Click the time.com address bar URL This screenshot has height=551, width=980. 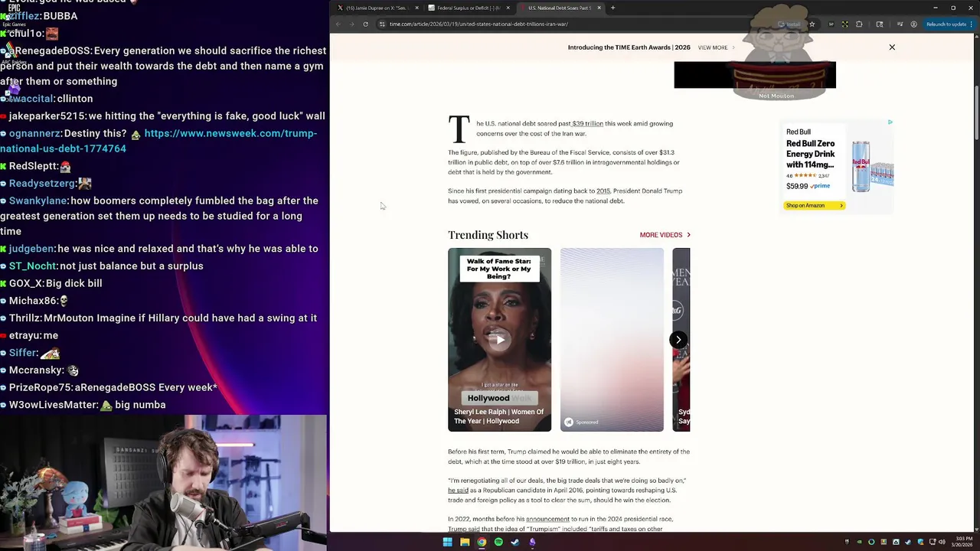(479, 24)
